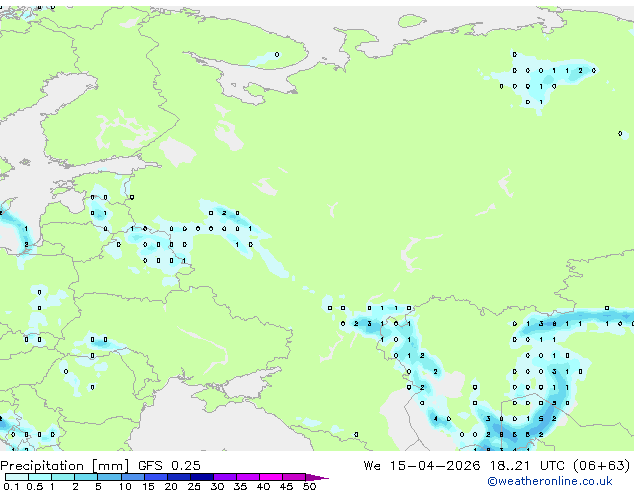Pick the 1–2 mm legend swatch
Image resolution: width=634 pixels, height=490 pixels.
[x=63, y=477]
